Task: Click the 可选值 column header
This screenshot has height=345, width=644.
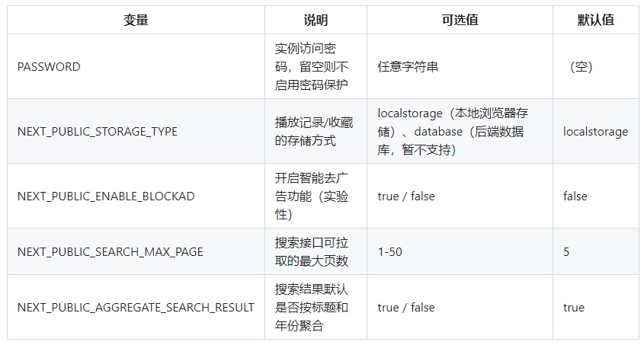Action: click(x=460, y=21)
